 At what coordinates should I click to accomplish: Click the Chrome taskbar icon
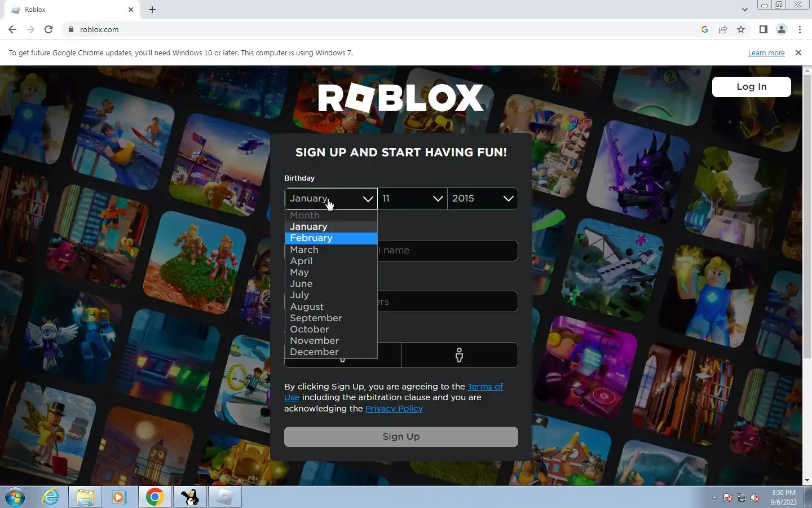coord(155,497)
